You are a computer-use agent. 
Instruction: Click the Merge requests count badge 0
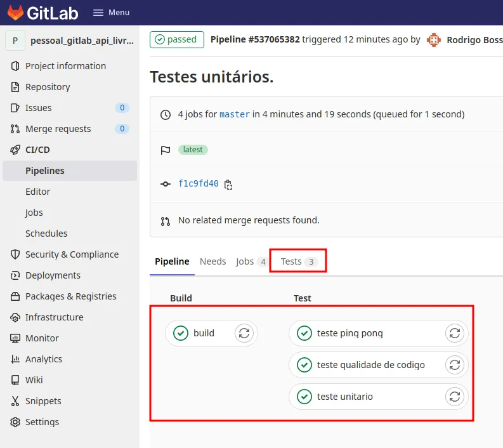pos(122,129)
